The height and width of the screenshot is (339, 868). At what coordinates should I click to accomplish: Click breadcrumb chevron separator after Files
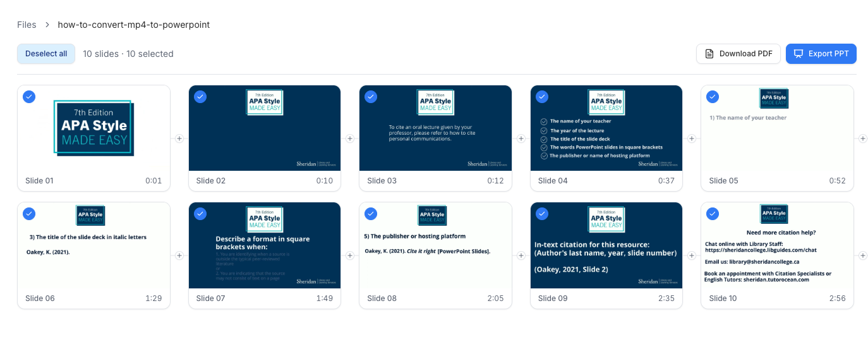(x=47, y=25)
